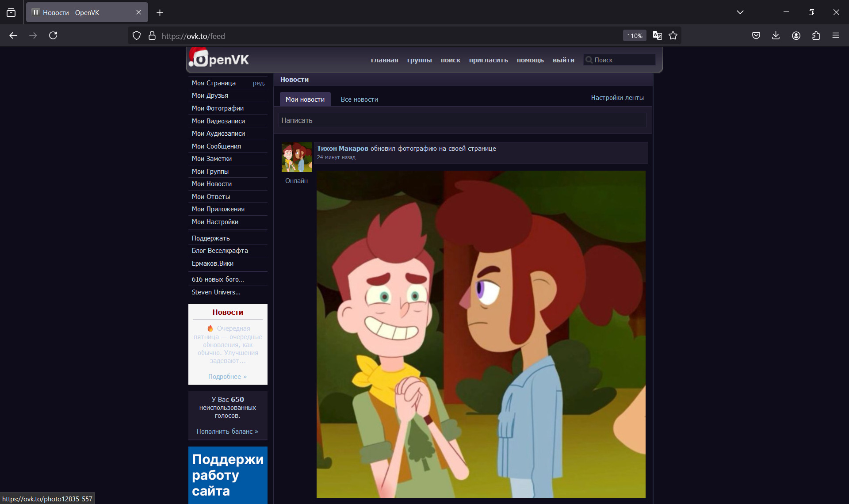Viewport: 849px width, 504px height.
Task: Click Настройки ленты link
Action: coord(617,98)
